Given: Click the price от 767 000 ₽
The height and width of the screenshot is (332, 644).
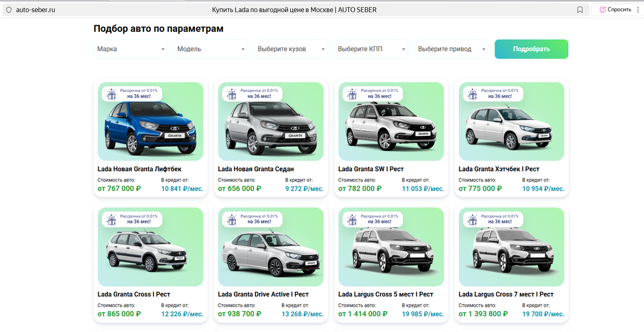Looking at the screenshot, I should click(119, 189).
